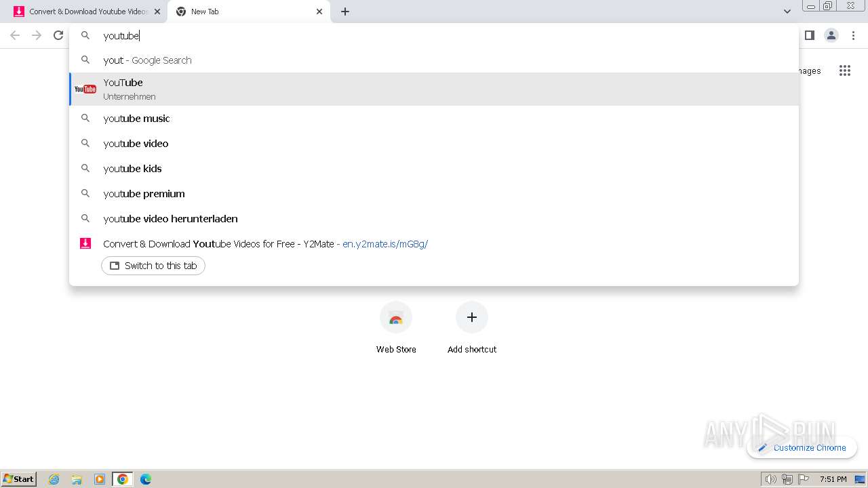Pick 'youtube premium' suggestion

[434, 194]
